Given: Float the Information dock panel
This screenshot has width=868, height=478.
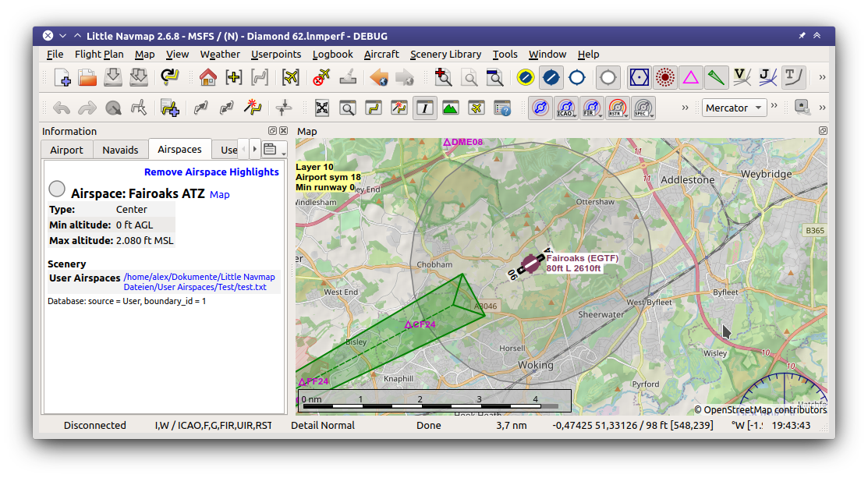Looking at the screenshot, I should (272, 131).
